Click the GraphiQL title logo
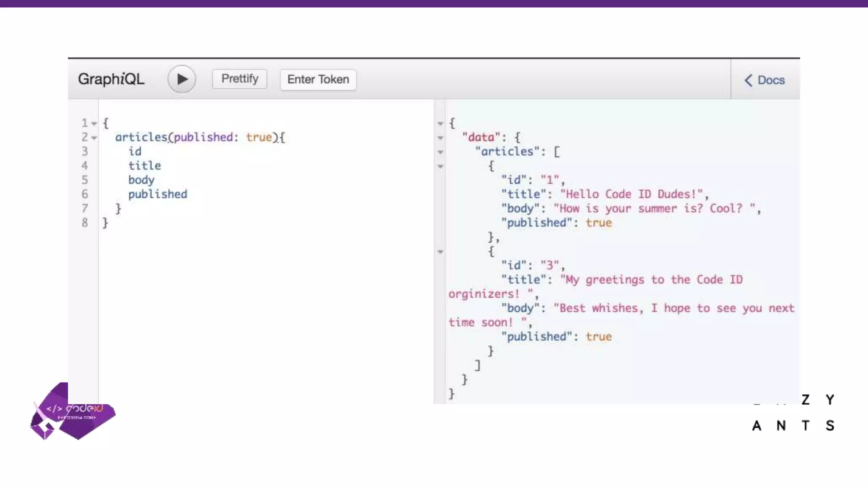 pyautogui.click(x=111, y=79)
